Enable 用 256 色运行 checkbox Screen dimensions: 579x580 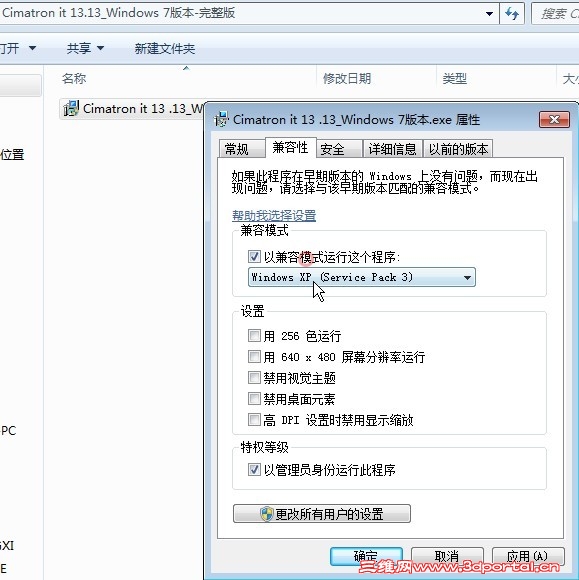tap(254, 335)
